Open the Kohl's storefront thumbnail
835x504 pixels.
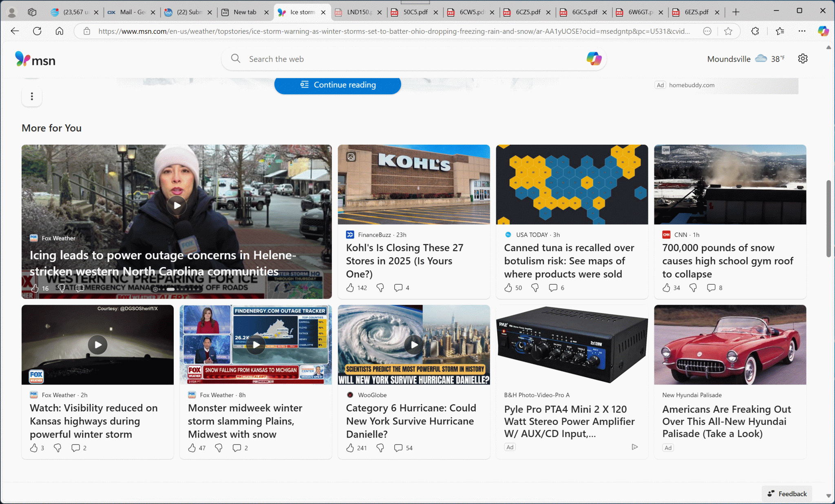[414, 184]
